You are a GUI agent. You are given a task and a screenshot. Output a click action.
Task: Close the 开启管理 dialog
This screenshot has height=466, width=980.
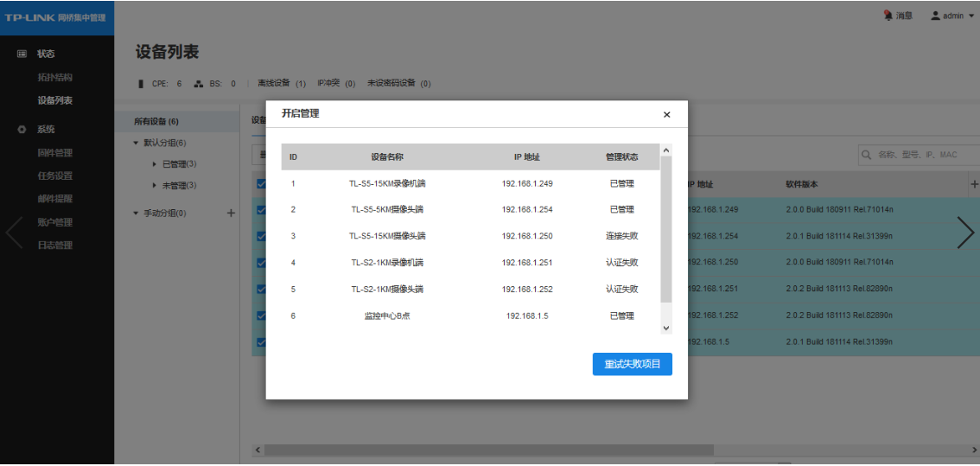click(666, 114)
